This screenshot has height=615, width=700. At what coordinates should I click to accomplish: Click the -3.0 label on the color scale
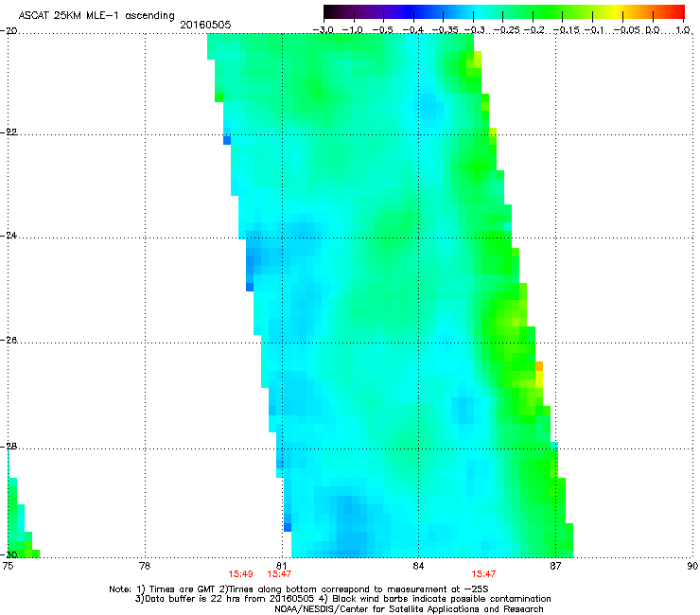point(324,30)
